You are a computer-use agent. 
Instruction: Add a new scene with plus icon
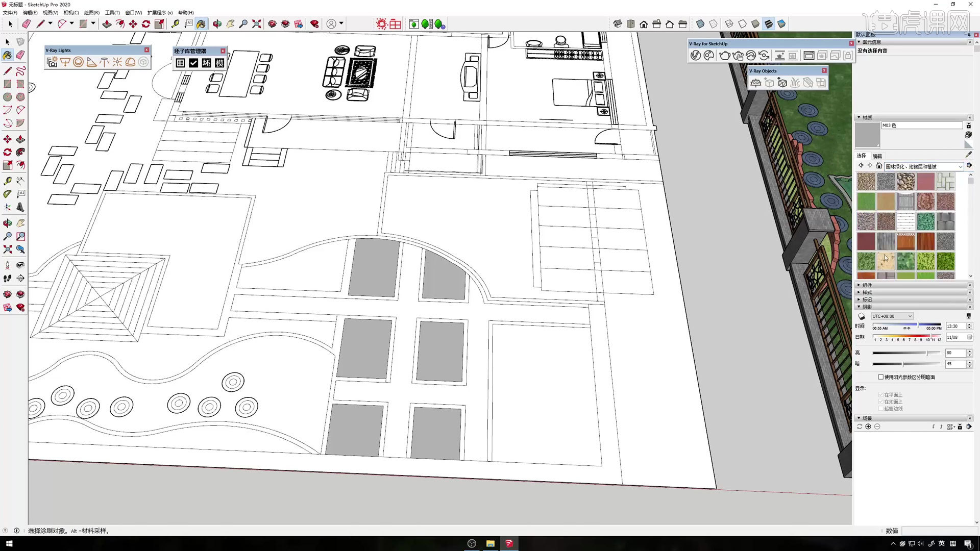(868, 427)
